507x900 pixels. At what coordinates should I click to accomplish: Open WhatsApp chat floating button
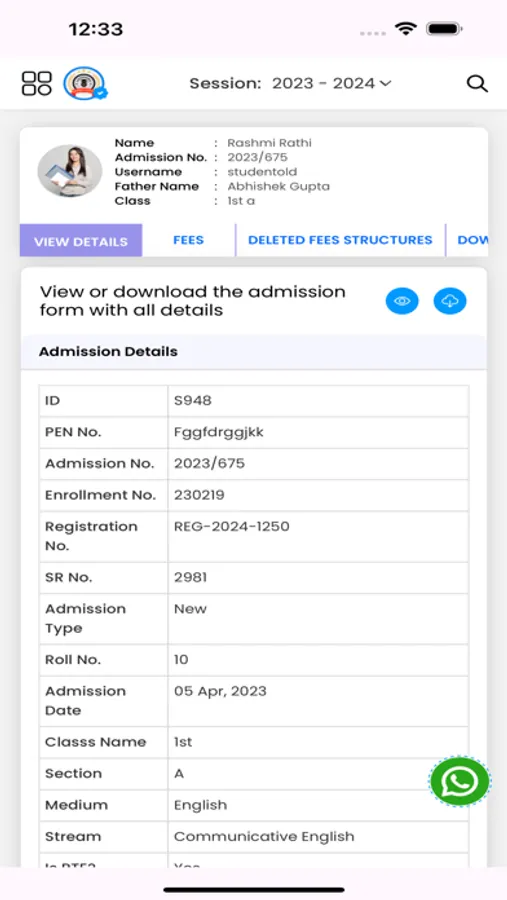[460, 781]
